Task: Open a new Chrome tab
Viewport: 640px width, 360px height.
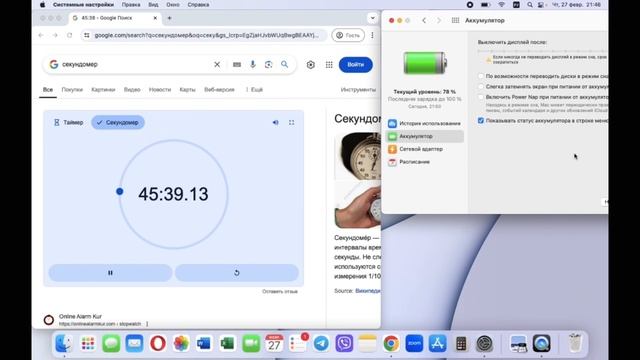Action: click(x=169, y=18)
